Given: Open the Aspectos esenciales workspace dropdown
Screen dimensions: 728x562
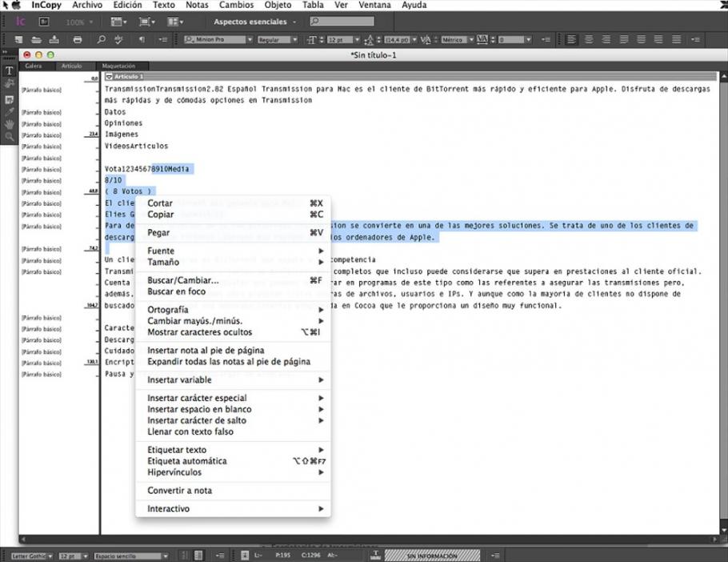Looking at the screenshot, I should (x=255, y=22).
